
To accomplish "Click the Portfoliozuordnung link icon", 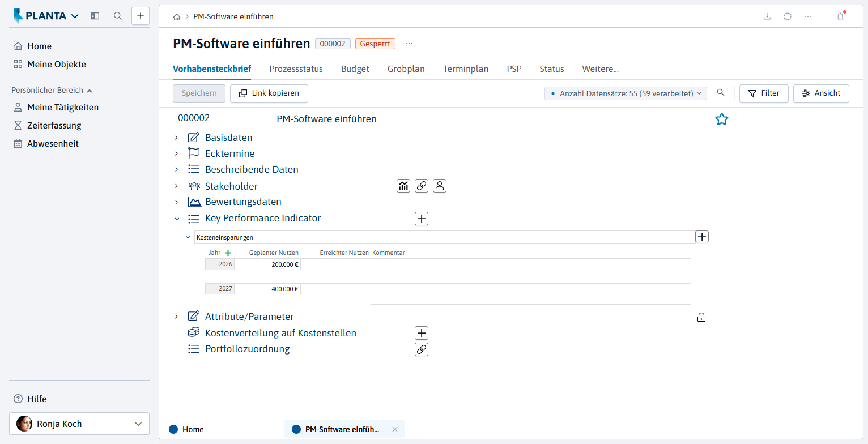I will (422, 349).
